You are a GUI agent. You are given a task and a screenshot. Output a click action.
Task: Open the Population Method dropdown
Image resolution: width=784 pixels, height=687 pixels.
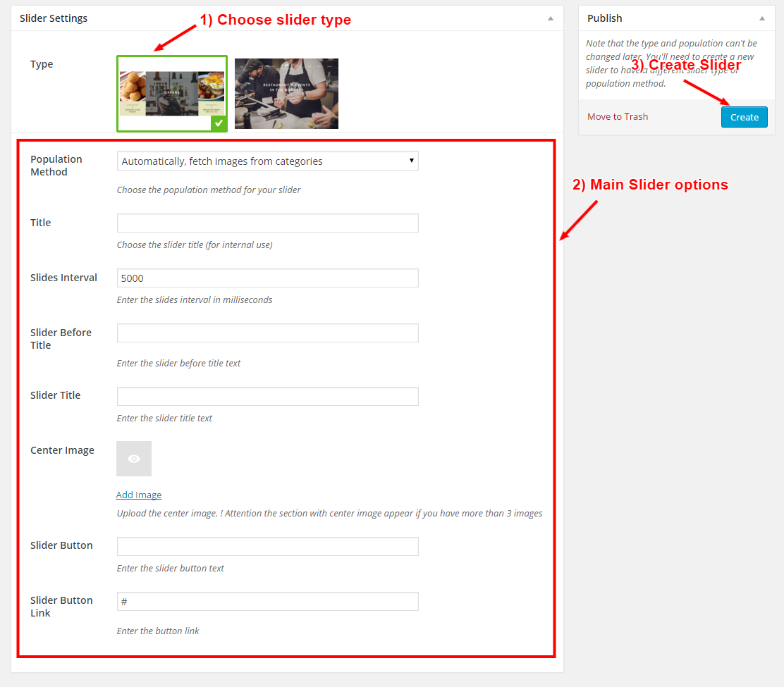(x=267, y=161)
